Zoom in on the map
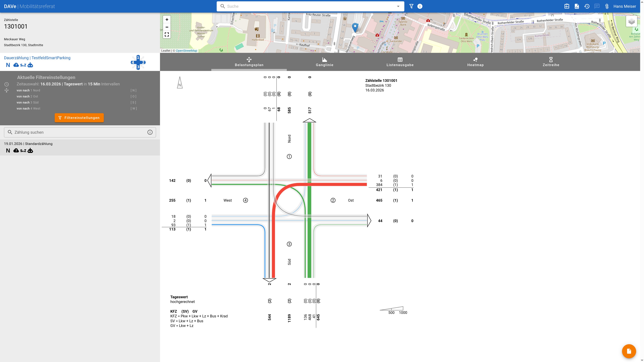 167,19
